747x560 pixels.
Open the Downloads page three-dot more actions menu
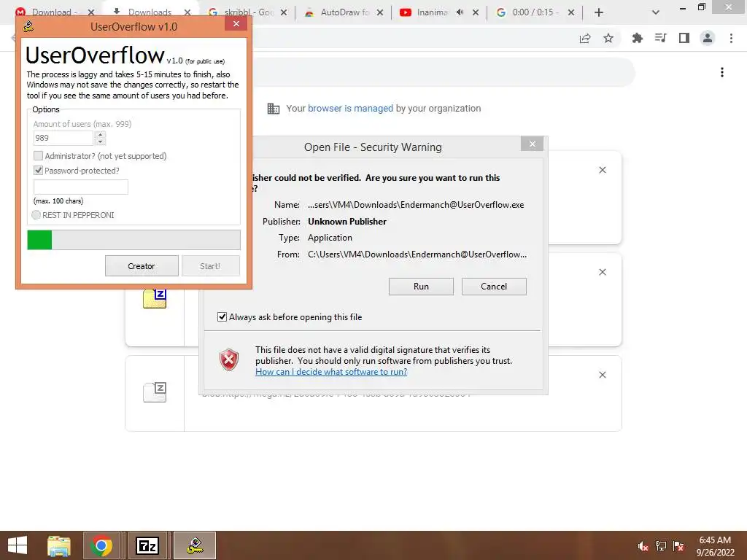point(722,72)
